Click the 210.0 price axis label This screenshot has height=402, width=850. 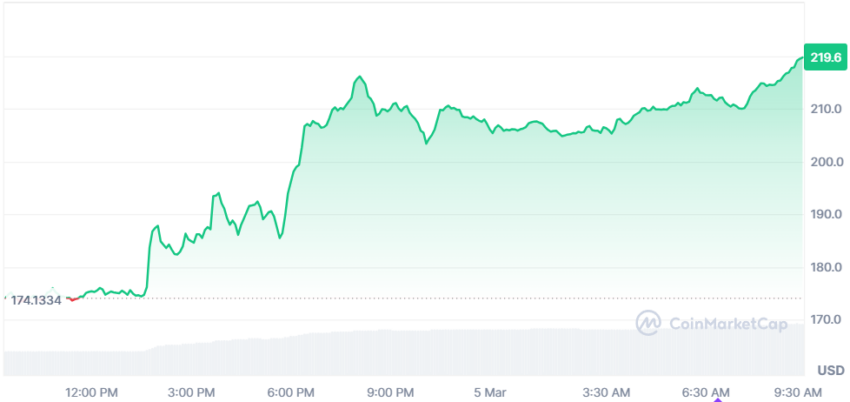click(x=827, y=109)
